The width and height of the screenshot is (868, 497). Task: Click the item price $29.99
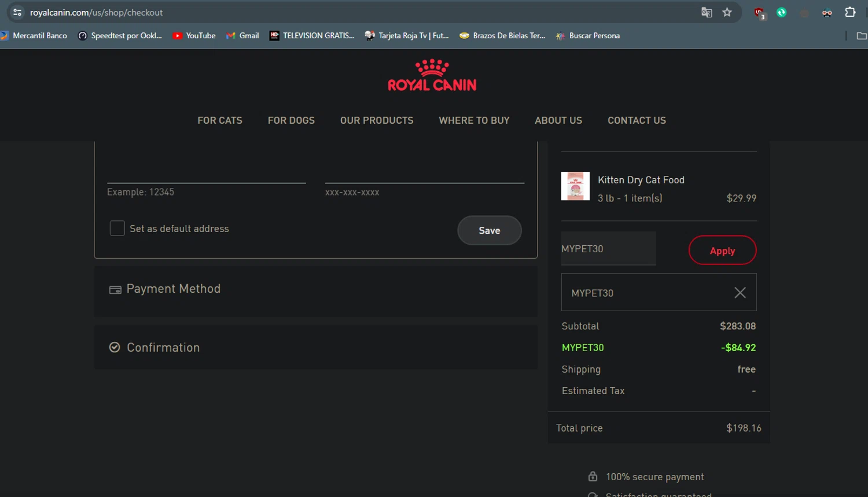[741, 198]
